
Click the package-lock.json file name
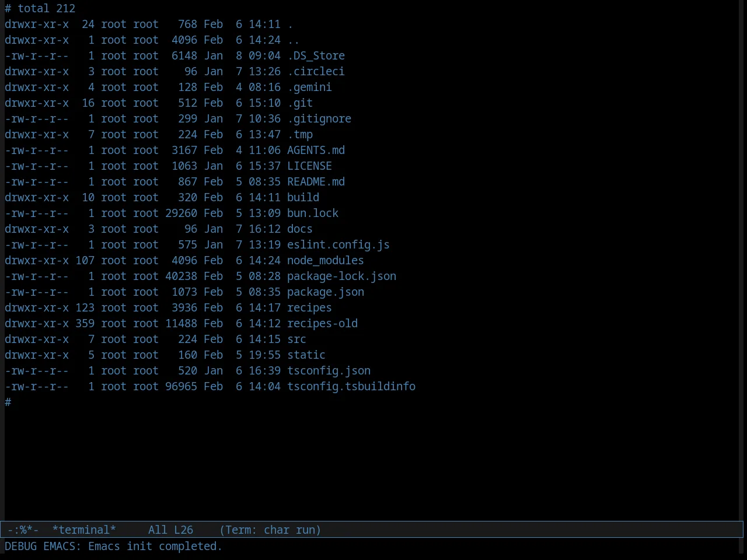341,276
